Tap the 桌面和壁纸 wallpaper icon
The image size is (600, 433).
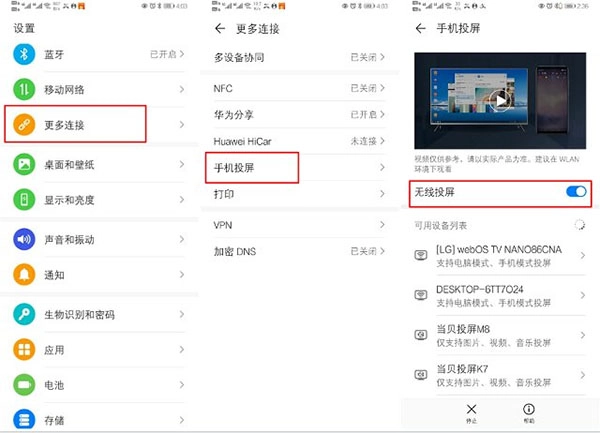tap(24, 163)
